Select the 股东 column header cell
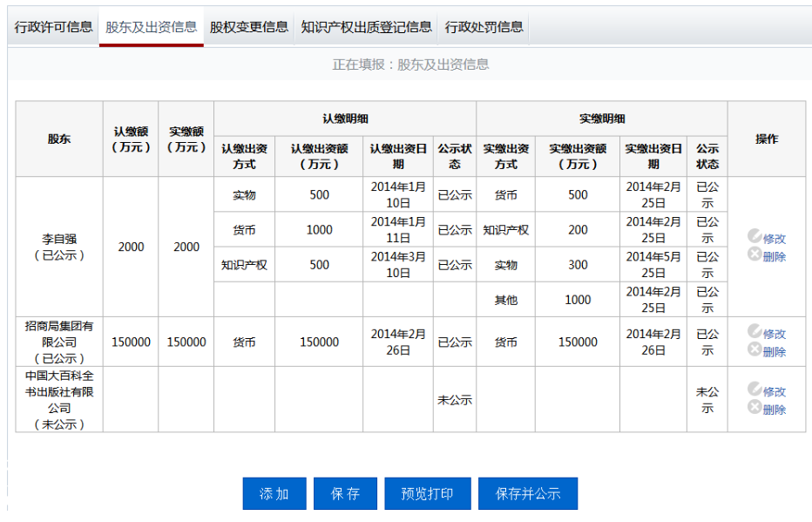The height and width of the screenshot is (522, 812). tap(58, 139)
